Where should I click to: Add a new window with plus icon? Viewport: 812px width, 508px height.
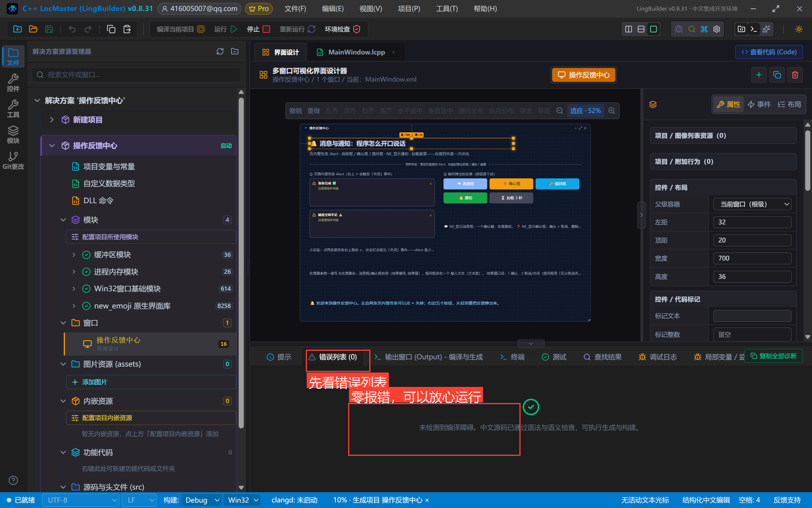(x=759, y=75)
